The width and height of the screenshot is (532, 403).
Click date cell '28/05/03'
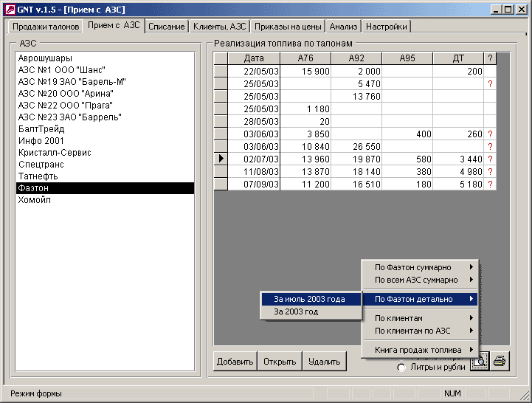coord(254,121)
